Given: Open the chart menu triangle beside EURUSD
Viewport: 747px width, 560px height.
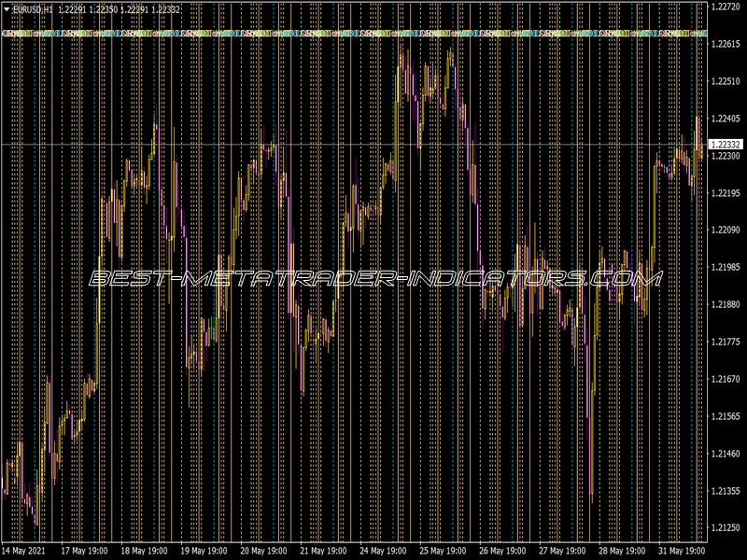Looking at the screenshot, I should 7,9.
